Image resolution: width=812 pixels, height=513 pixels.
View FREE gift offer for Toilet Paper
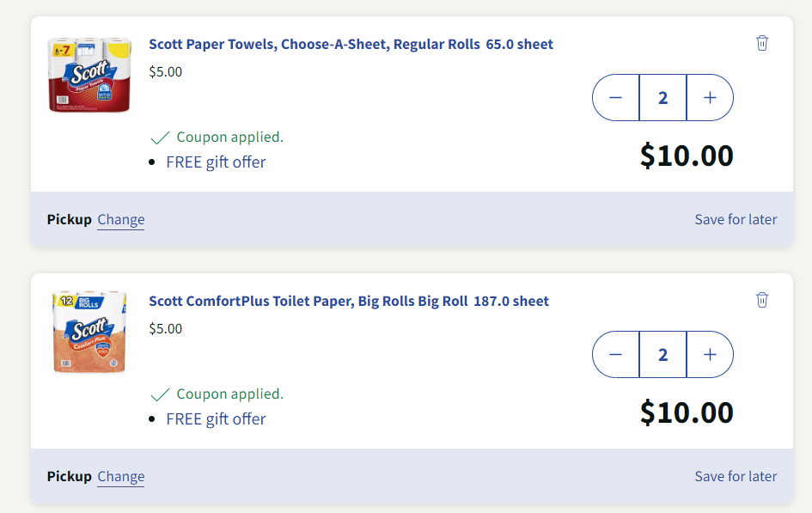click(x=216, y=419)
